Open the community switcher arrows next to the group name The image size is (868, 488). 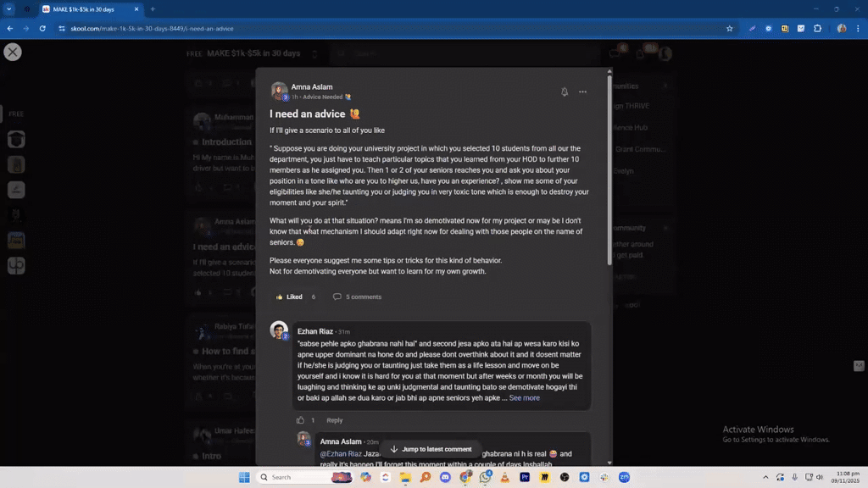314,53
